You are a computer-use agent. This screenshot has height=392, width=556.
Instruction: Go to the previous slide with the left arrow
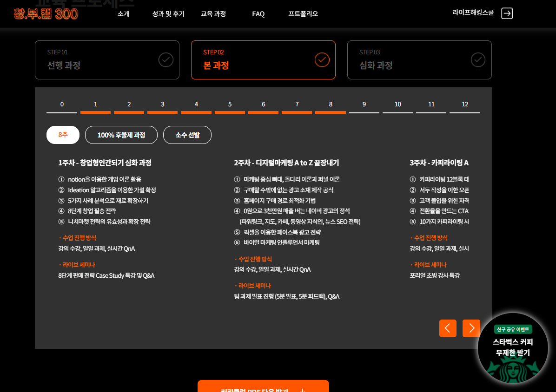click(448, 328)
